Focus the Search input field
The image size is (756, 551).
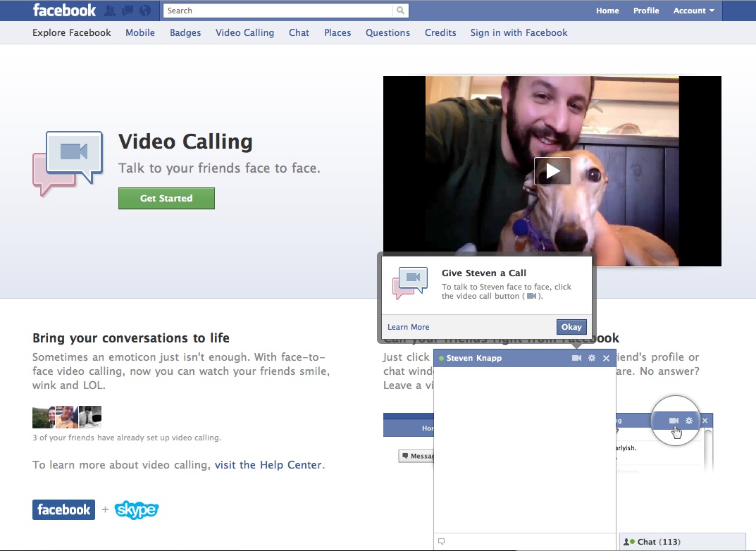pos(278,11)
